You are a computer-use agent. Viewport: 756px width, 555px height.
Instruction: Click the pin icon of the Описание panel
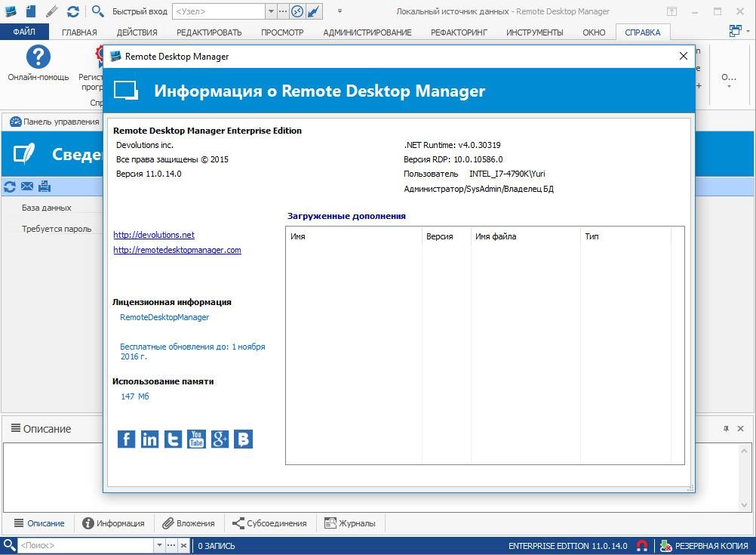click(726, 429)
